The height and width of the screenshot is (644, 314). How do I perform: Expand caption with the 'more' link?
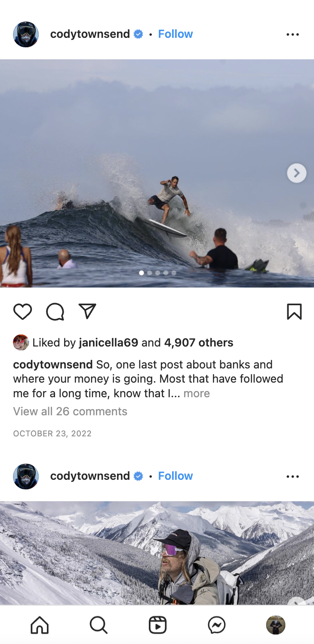[x=197, y=393]
